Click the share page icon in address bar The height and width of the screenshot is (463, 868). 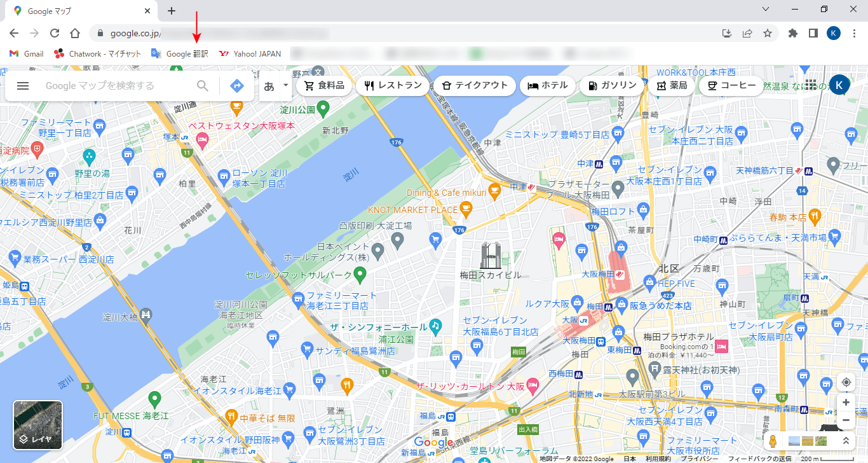(747, 33)
